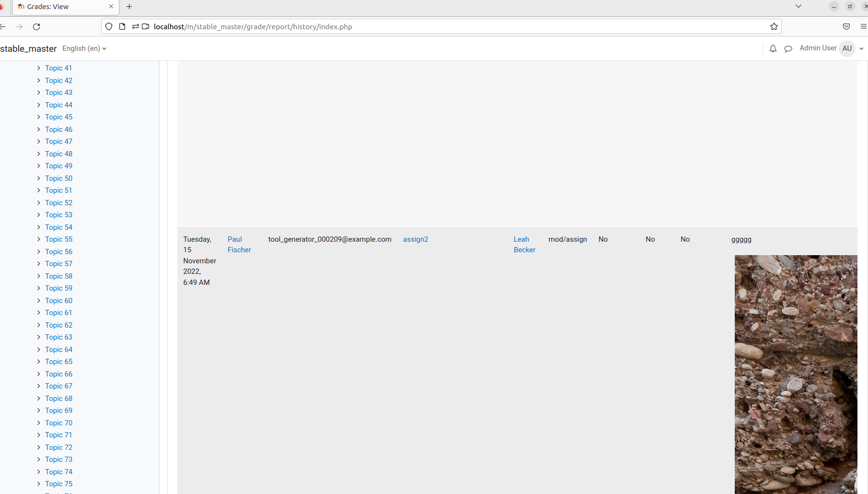Open the Pocket save icon
The width and height of the screenshot is (868, 494).
coord(846,27)
